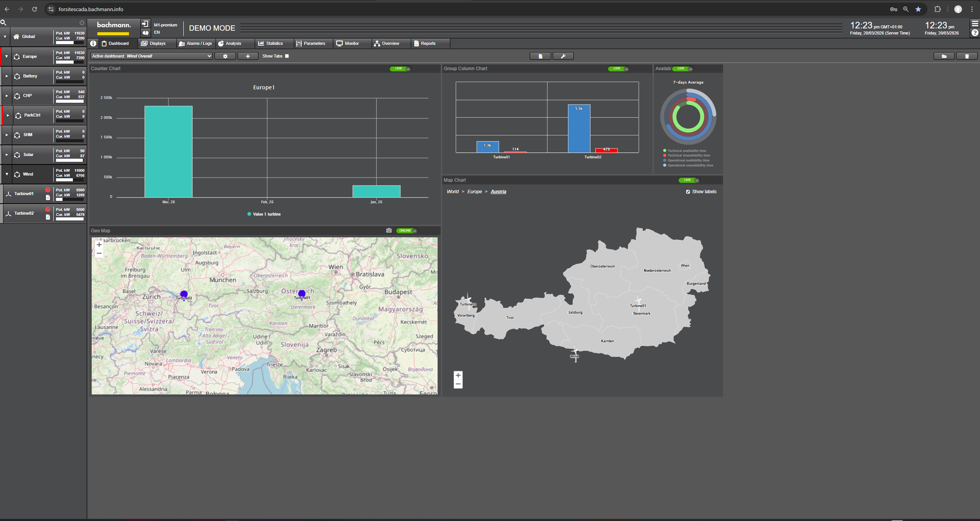Collapse the Wind tree node
This screenshot has width=980, height=521.
click(x=7, y=174)
